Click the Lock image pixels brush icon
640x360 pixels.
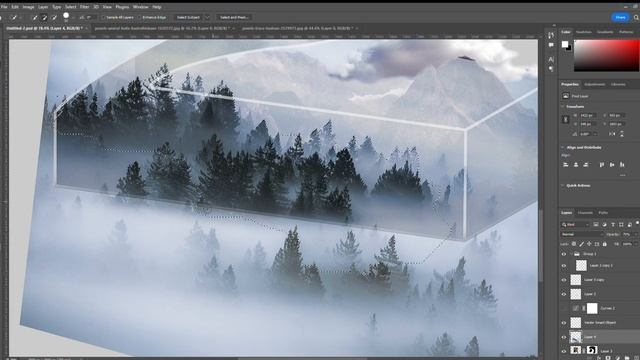coord(582,244)
